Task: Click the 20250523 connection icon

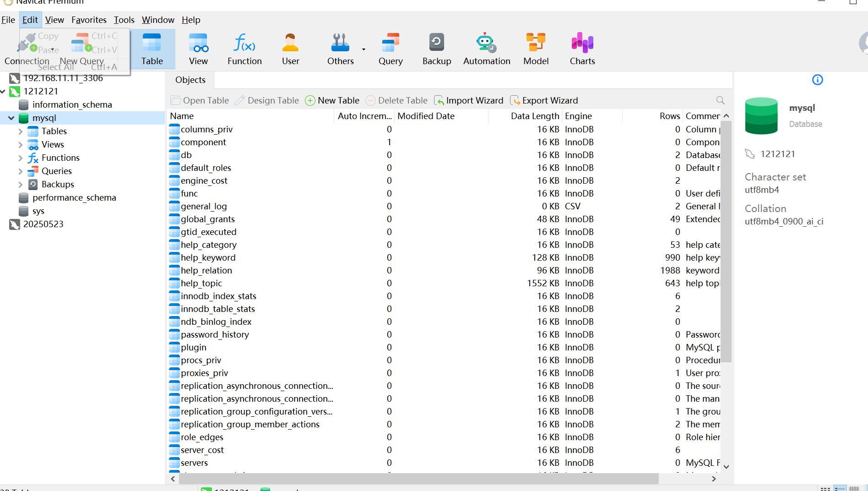Action: coord(15,224)
